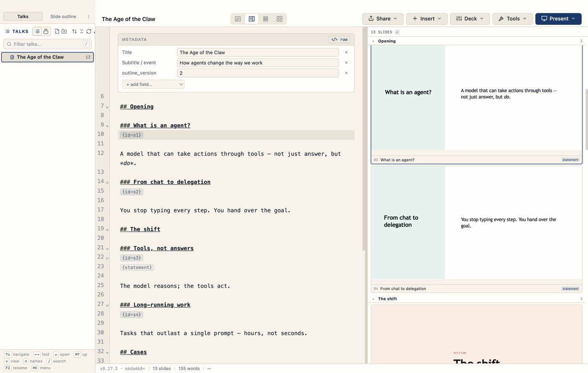588x373 pixels.
Task: Click the 135 words status bar entry
Action: pyautogui.click(x=189, y=368)
